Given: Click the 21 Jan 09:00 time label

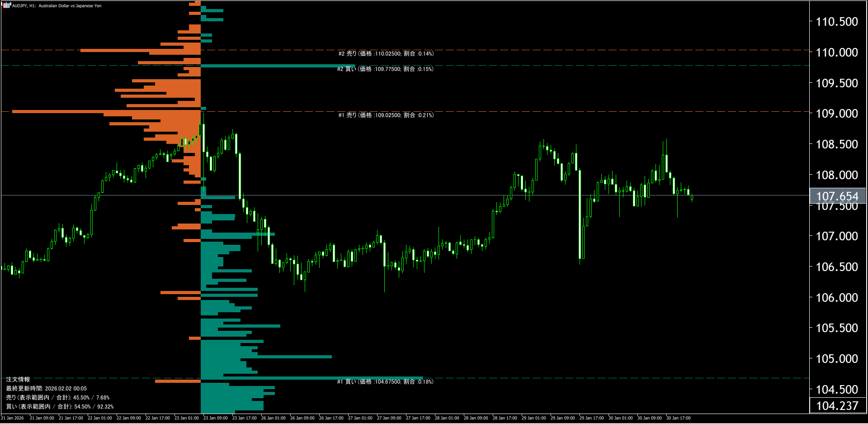Looking at the screenshot, I should point(42,418).
